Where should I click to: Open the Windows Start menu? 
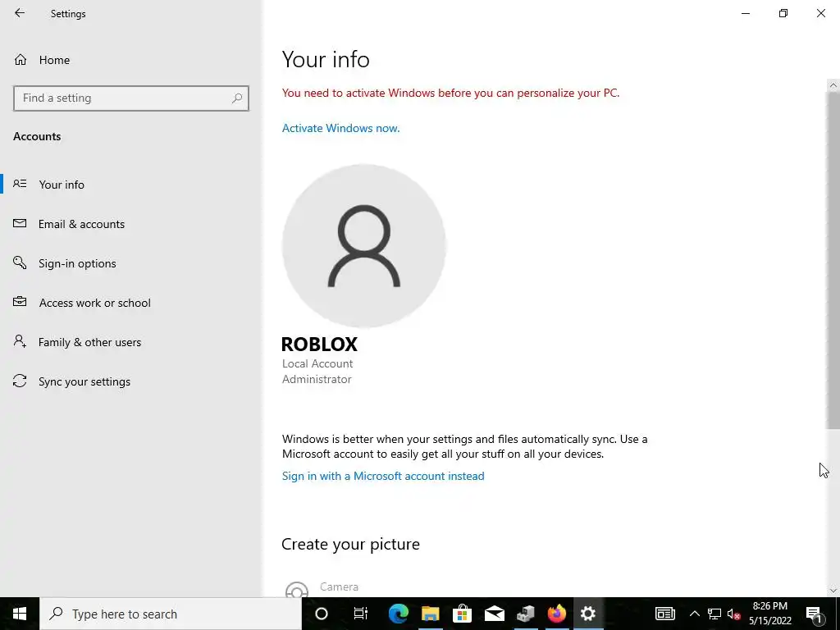pyautogui.click(x=20, y=614)
